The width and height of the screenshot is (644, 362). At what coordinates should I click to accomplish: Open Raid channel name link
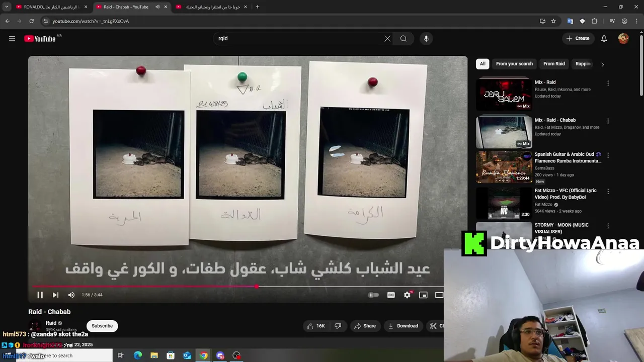(x=51, y=323)
